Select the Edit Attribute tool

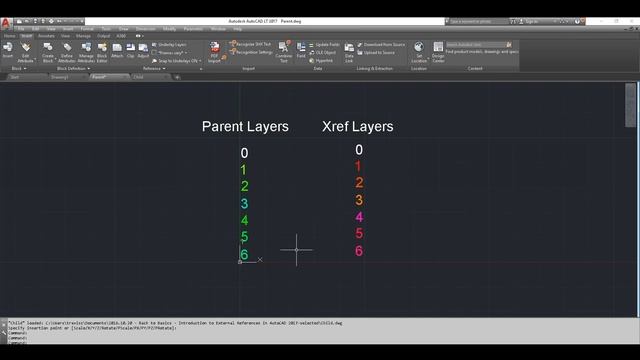pyautogui.click(x=25, y=52)
